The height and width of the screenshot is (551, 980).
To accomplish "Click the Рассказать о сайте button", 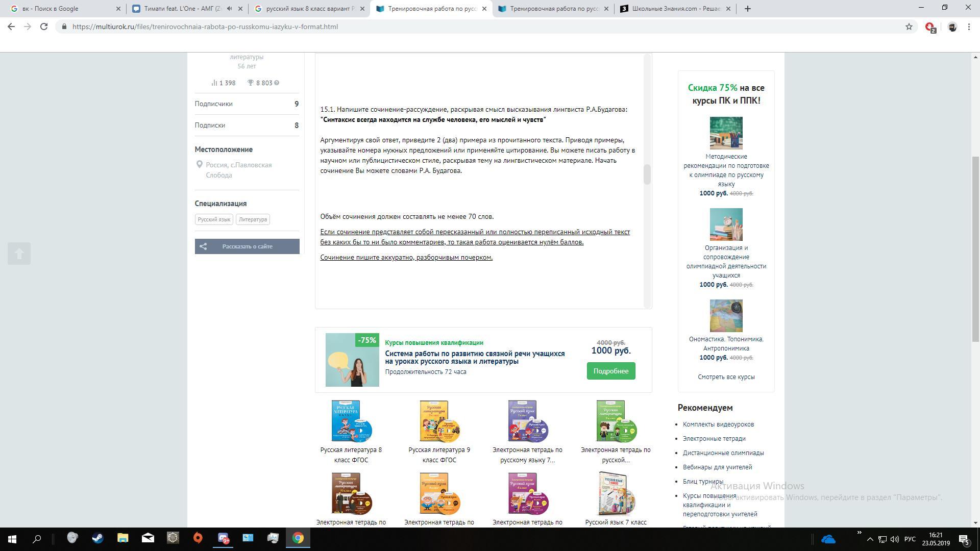I will coord(247,246).
